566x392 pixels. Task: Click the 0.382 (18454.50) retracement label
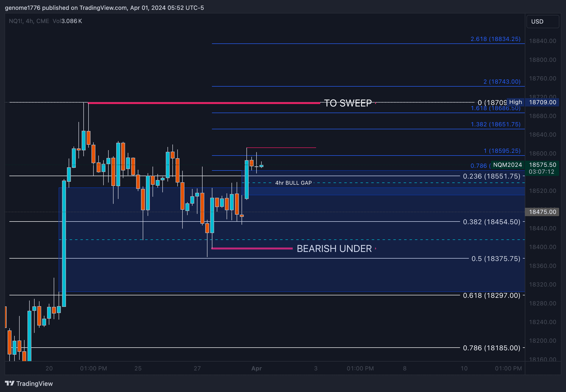click(492, 222)
